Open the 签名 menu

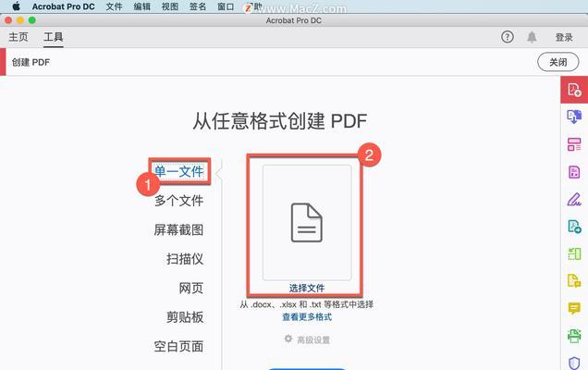click(x=198, y=6)
